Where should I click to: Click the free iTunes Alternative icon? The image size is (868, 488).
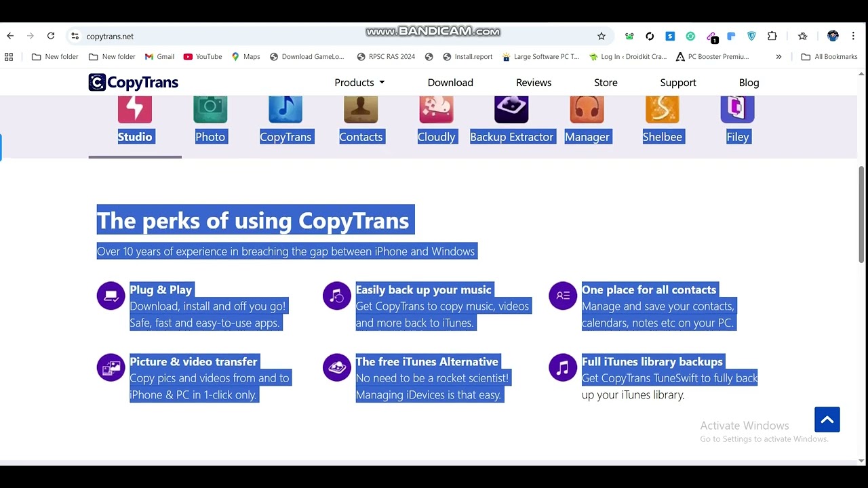click(336, 367)
